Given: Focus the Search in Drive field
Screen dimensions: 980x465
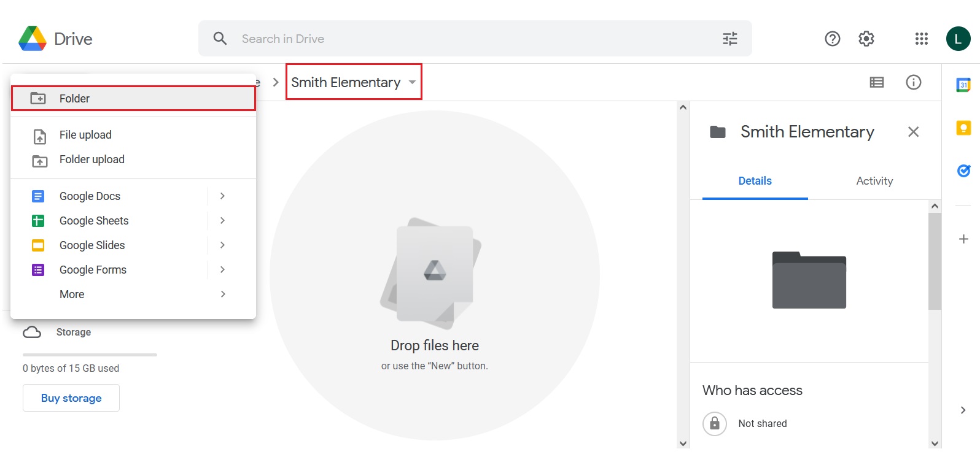Looking at the screenshot, I should [475, 39].
